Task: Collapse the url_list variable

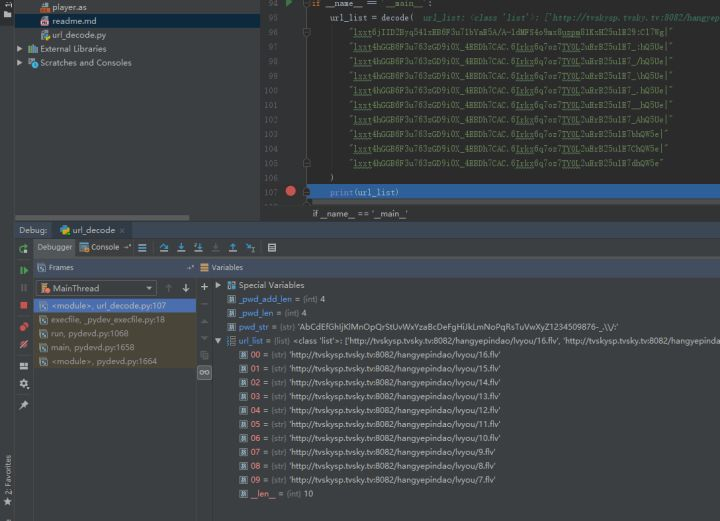Action: [x=219, y=341]
